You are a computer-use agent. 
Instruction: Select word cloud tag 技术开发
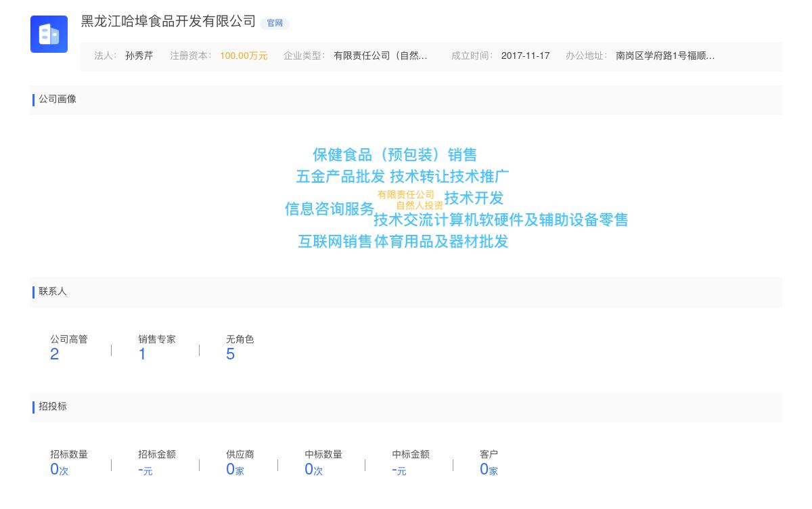click(474, 198)
